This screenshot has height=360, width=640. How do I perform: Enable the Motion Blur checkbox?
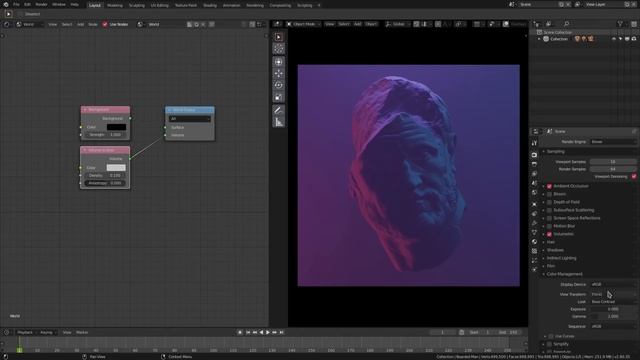549,226
